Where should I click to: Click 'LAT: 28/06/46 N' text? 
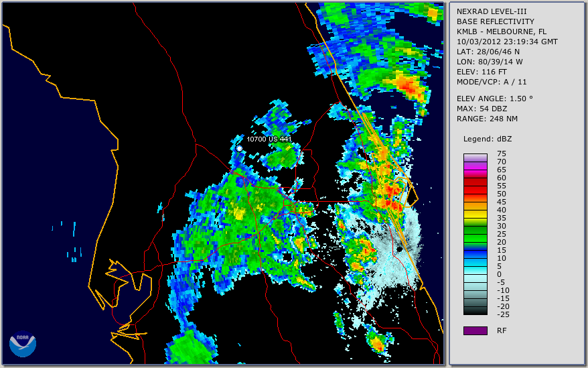[x=488, y=52]
